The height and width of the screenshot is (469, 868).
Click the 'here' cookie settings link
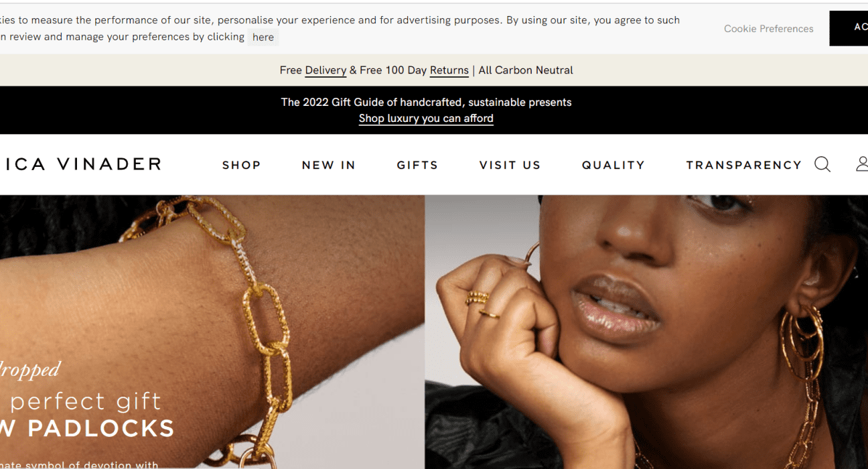(263, 38)
